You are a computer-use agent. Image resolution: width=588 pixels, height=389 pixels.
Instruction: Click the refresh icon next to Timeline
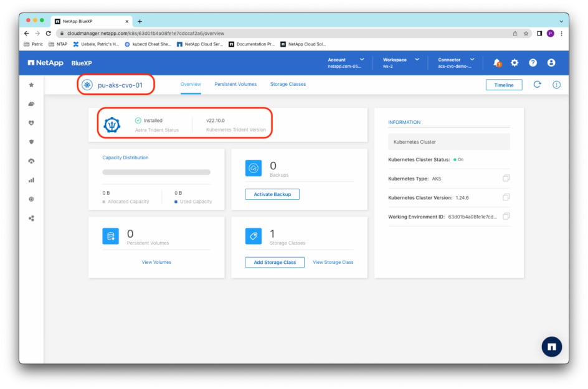point(537,85)
